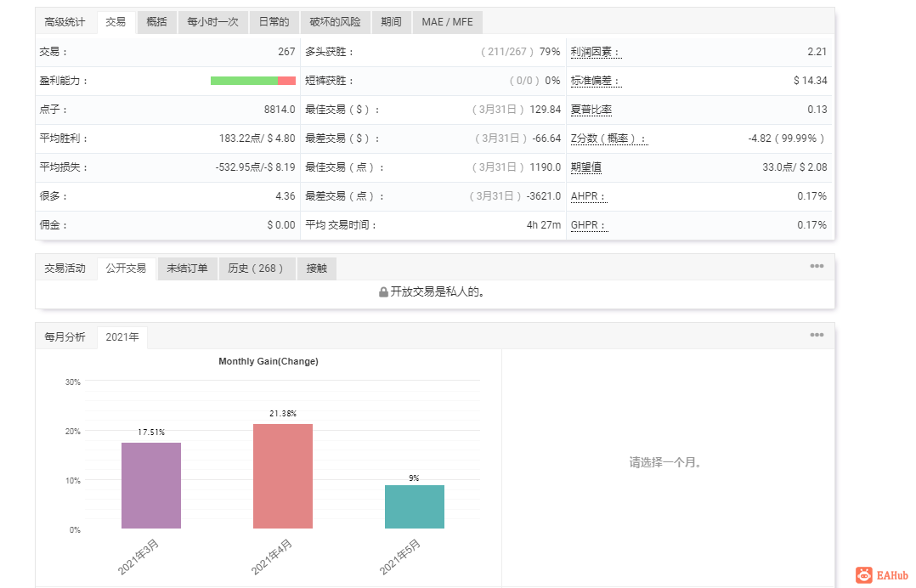Click the 21.38% bar value label
This screenshot has height=588, width=916.
pyautogui.click(x=283, y=414)
